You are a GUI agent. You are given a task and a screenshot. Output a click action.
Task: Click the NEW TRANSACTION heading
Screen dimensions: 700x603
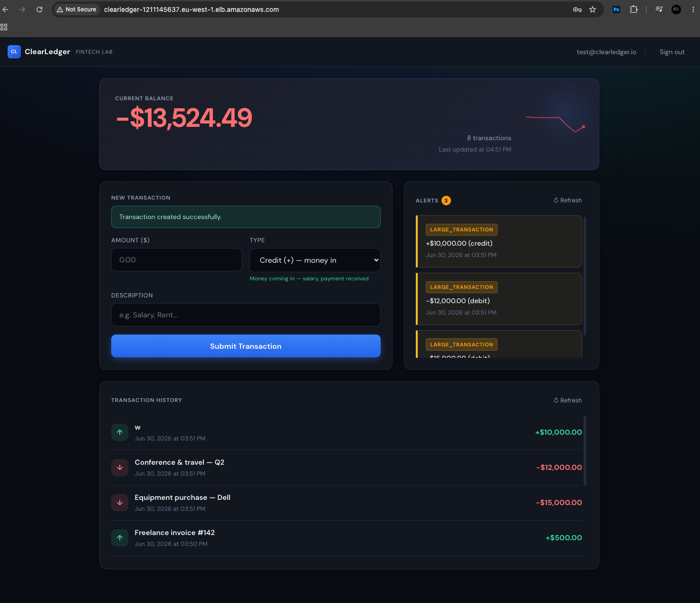coord(141,198)
